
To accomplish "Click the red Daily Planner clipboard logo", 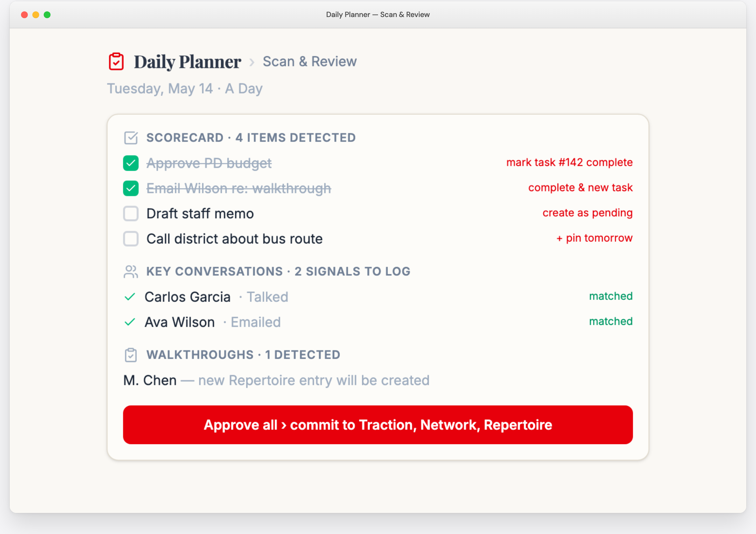I will pyautogui.click(x=116, y=62).
